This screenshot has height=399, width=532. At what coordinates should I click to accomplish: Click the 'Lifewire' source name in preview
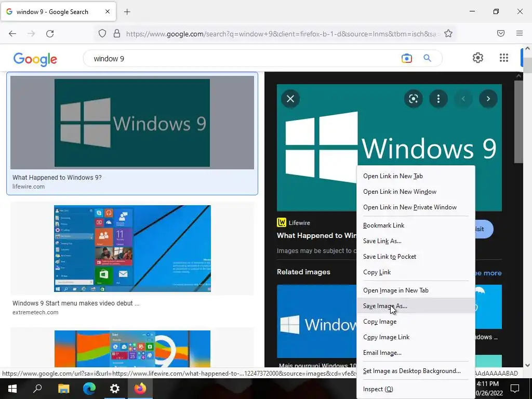click(299, 223)
